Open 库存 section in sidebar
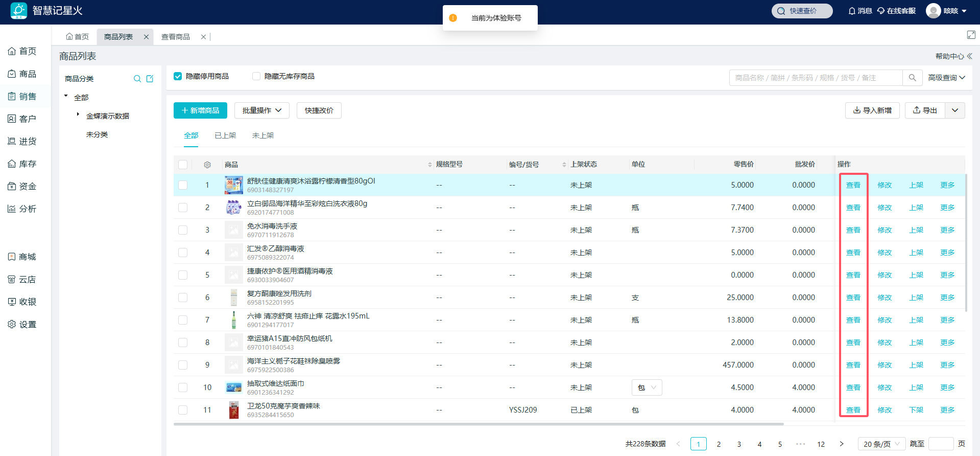 coord(22,164)
